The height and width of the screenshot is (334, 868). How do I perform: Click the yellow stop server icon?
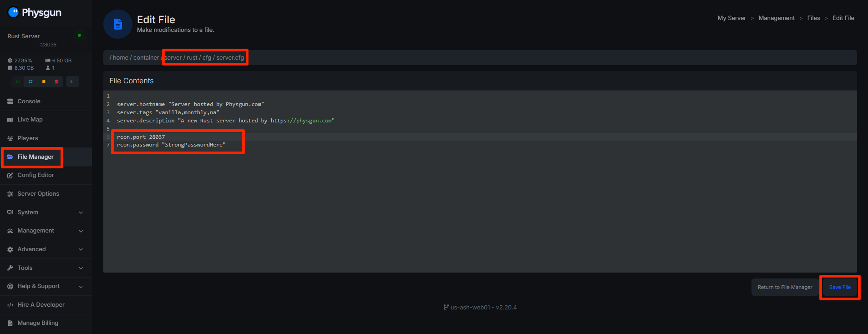click(44, 81)
